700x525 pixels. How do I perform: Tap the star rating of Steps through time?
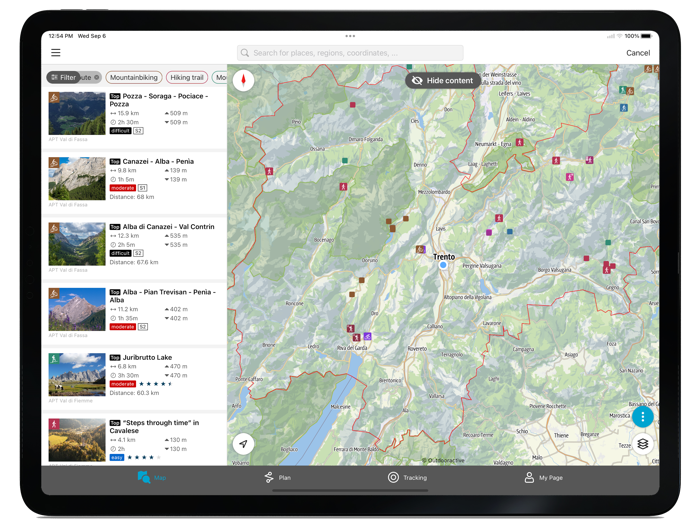144,457
